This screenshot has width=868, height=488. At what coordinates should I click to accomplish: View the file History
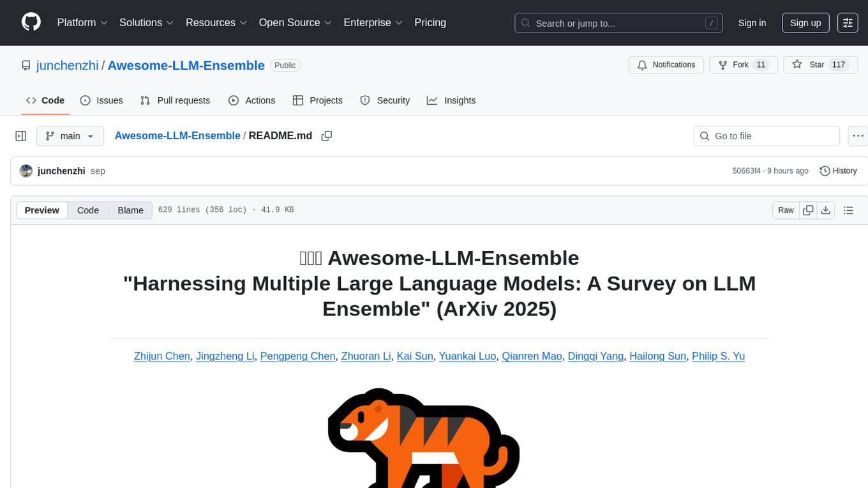click(x=838, y=171)
